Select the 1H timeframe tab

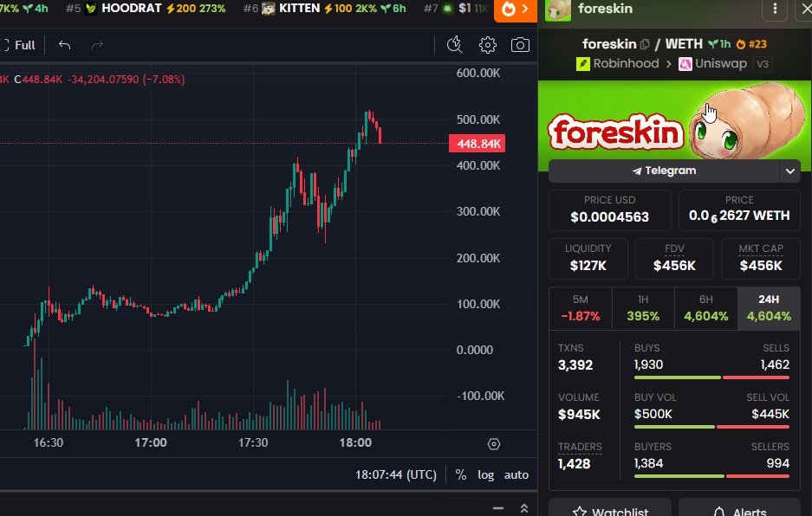click(643, 308)
